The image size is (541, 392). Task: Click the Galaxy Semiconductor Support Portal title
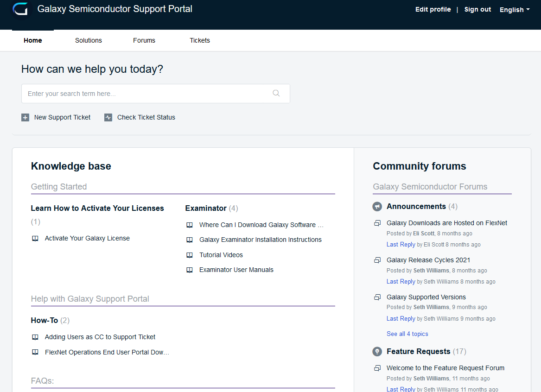pos(115,9)
